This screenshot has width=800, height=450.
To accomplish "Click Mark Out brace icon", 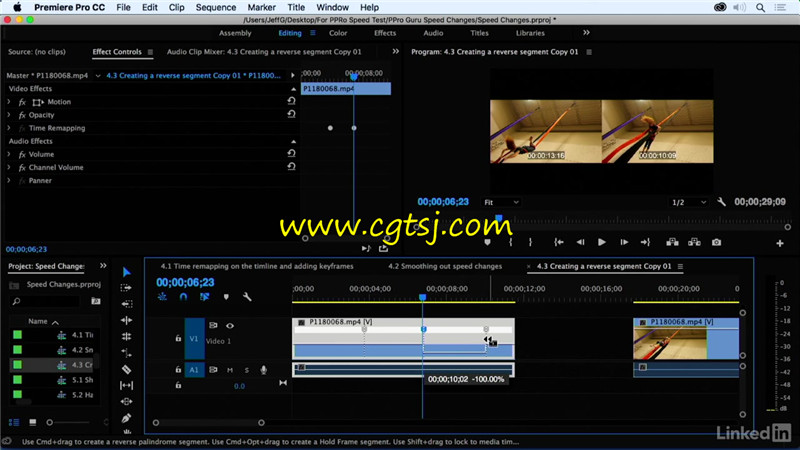I will (x=530, y=242).
